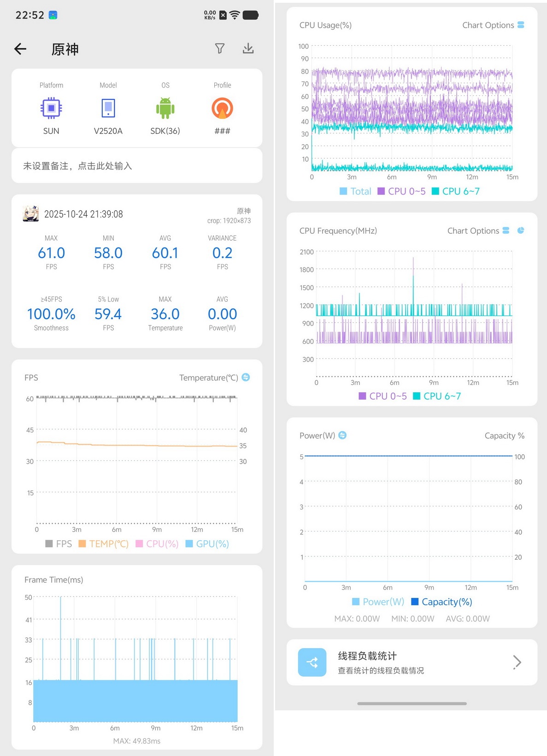Toggle the FPS legend series

[59, 544]
